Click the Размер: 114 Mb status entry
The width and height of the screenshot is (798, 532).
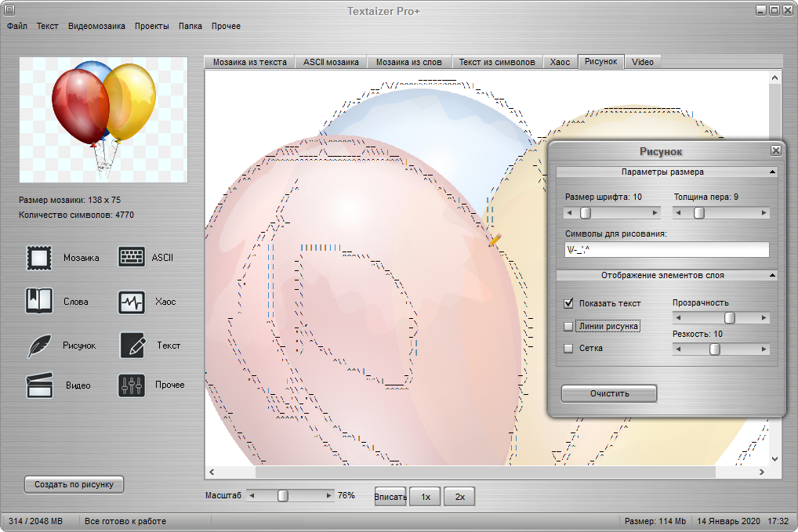pyautogui.click(x=655, y=521)
